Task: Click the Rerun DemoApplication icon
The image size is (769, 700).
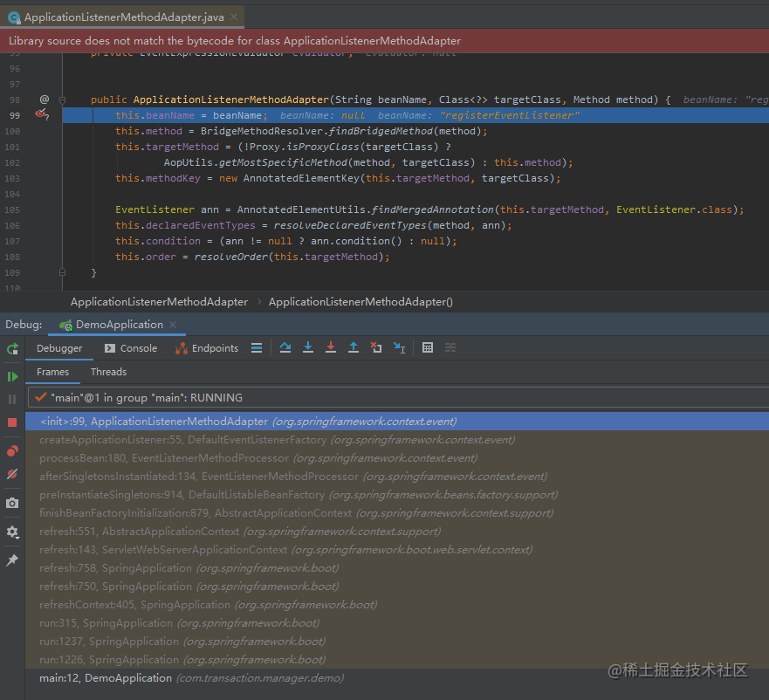Action: pyautogui.click(x=12, y=349)
